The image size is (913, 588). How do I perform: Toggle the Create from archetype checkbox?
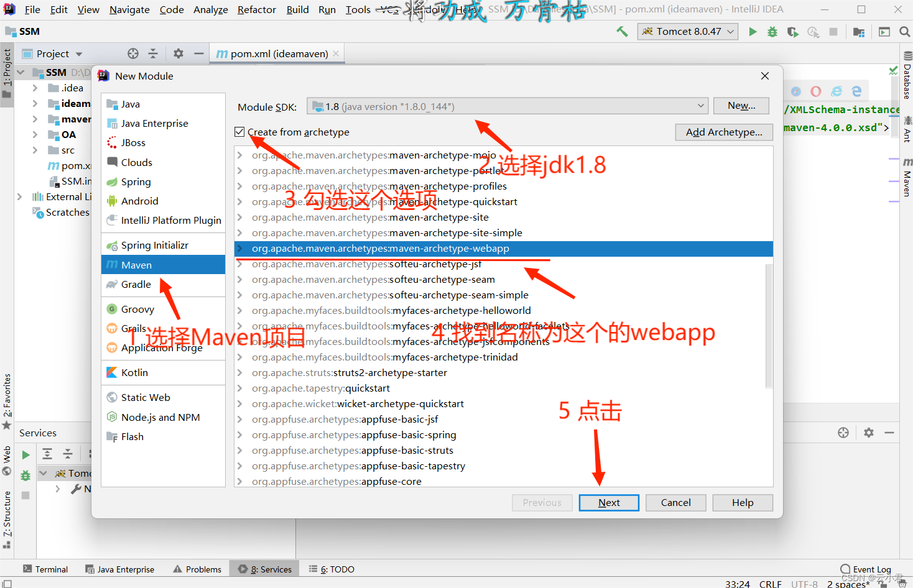[239, 132]
